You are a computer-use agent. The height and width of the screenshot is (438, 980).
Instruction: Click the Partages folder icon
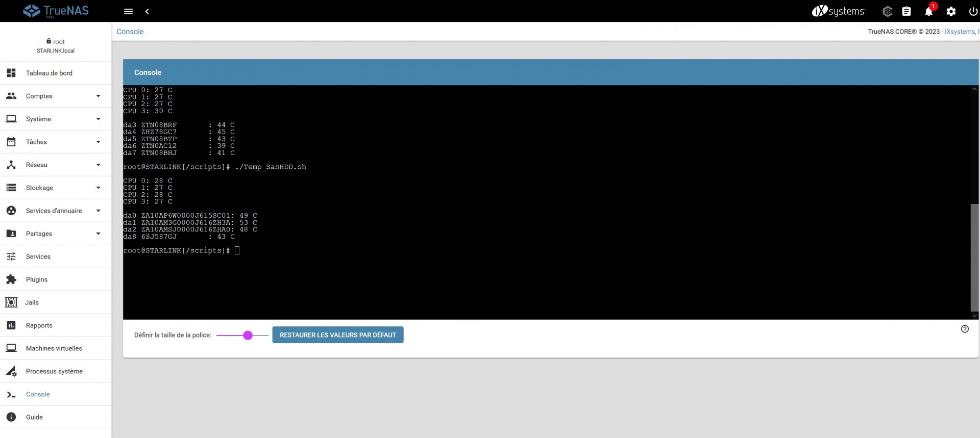(11, 234)
